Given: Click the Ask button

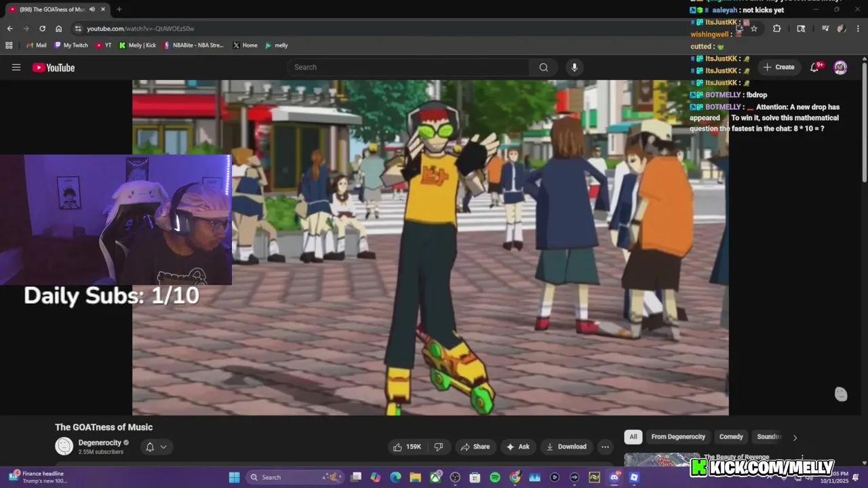Looking at the screenshot, I should (517, 447).
